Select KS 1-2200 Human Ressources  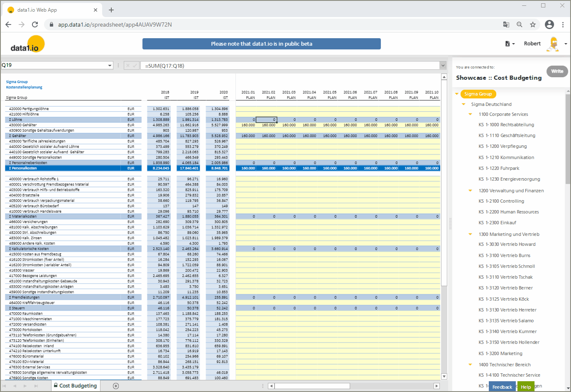[509, 212]
